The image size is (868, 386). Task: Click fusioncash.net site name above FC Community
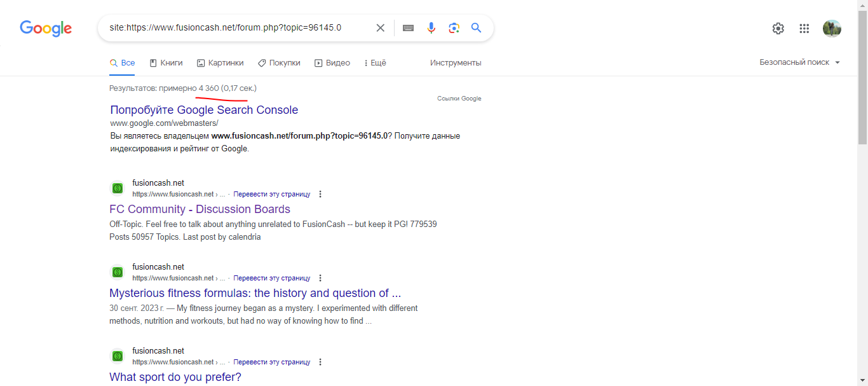(x=158, y=183)
